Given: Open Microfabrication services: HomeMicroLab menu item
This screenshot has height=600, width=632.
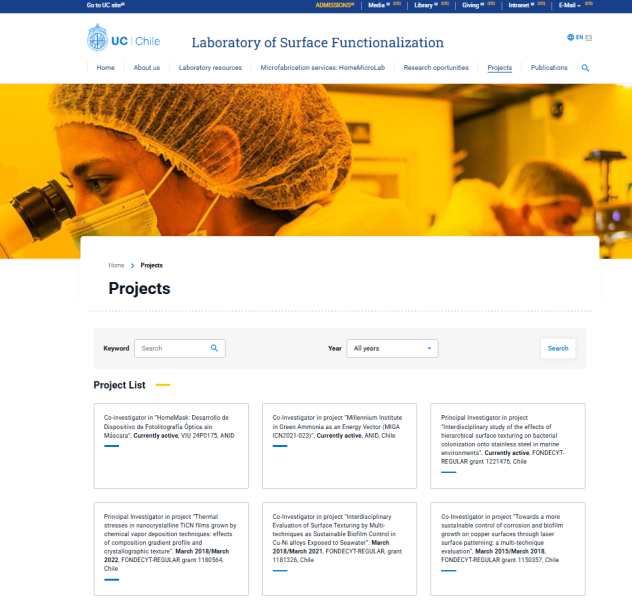Looking at the screenshot, I should [x=322, y=68].
